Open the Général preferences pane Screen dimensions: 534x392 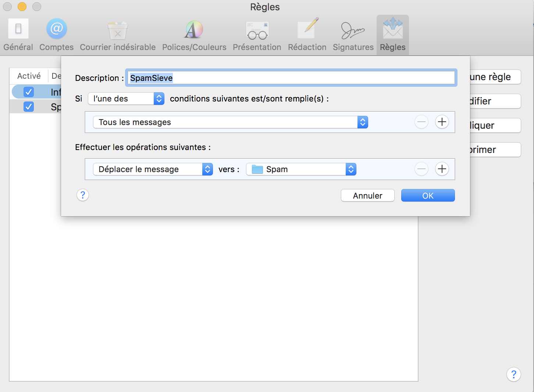coord(18,35)
